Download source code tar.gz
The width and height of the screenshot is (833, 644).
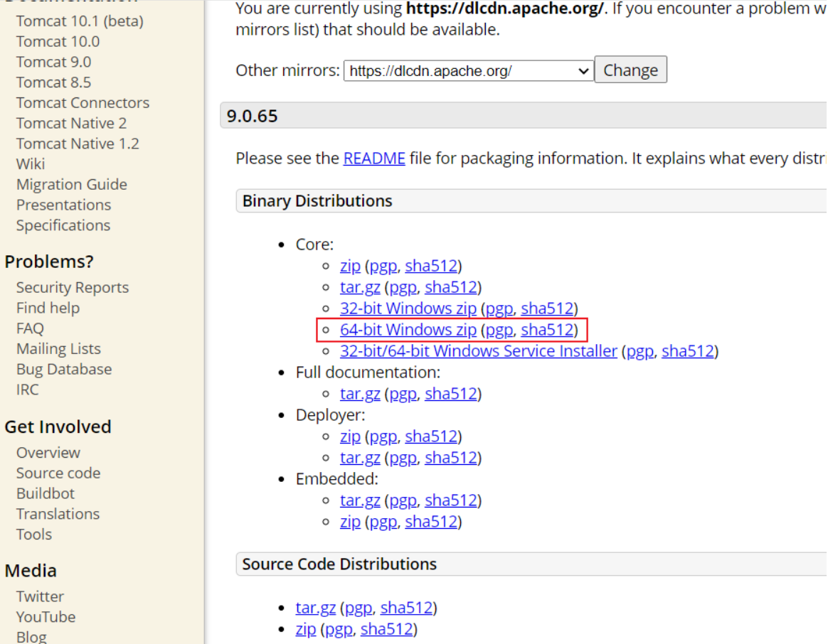(x=316, y=607)
